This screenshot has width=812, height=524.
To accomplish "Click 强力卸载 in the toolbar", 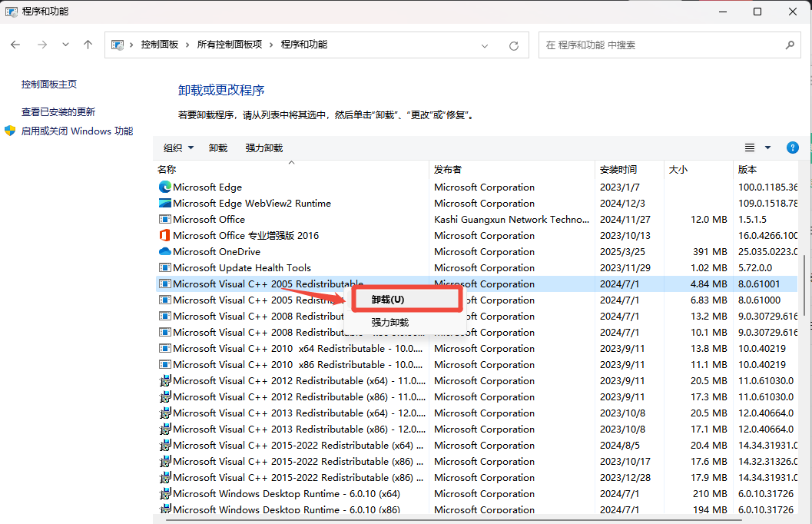I will point(264,148).
